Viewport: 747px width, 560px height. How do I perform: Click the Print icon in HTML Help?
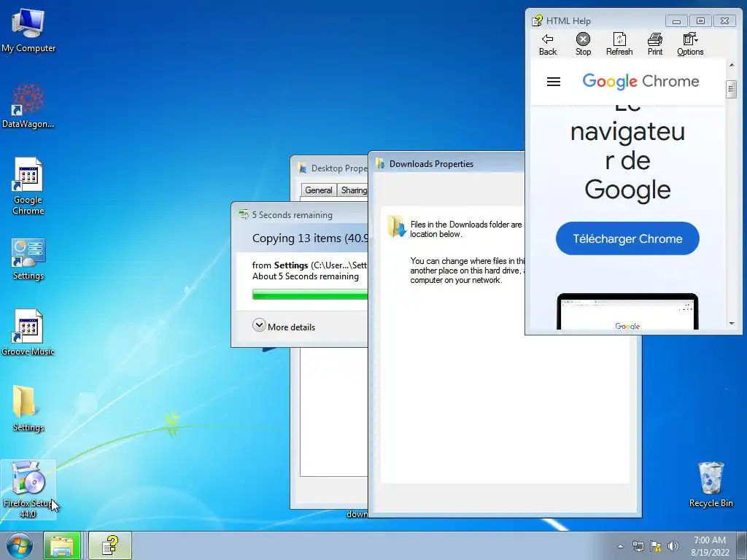coord(655,44)
